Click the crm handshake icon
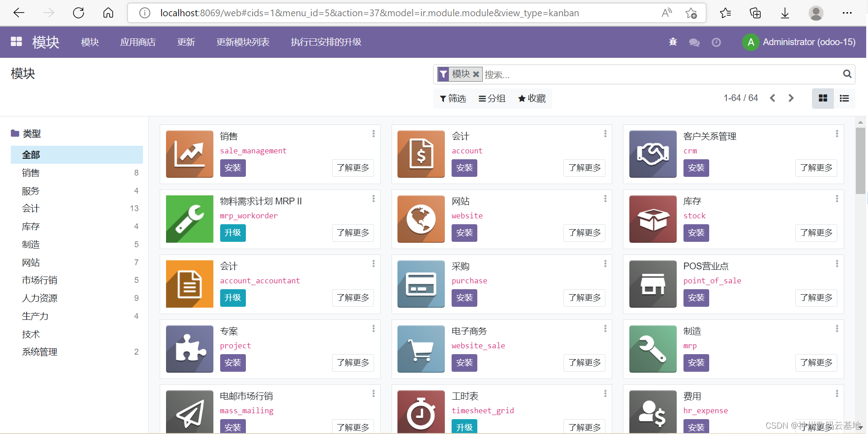Viewport: 868px width, 434px height. pos(653,154)
